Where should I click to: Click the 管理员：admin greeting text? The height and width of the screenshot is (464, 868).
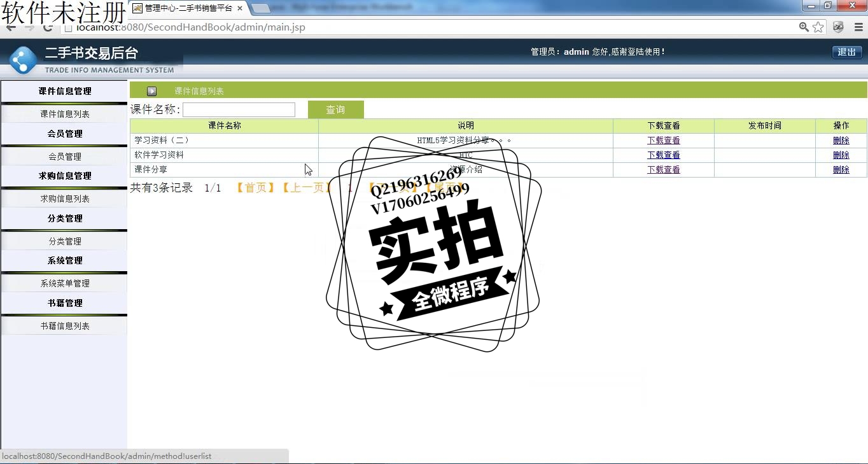tap(598, 52)
